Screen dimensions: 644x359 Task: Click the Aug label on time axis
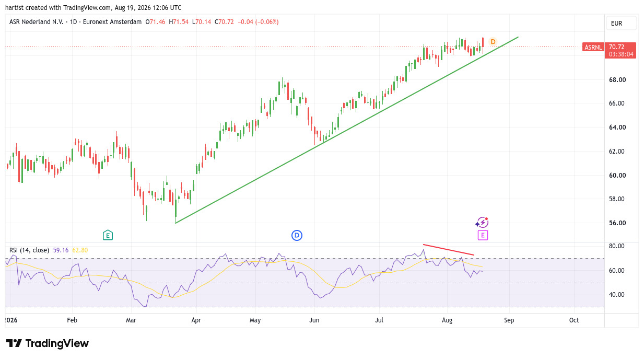point(447,320)
